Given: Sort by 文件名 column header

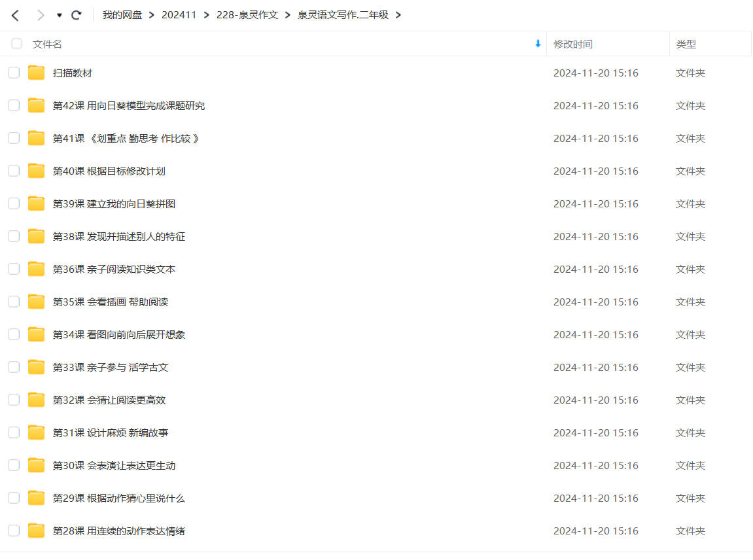Looking at the screenshot, I should coord(47,44).
